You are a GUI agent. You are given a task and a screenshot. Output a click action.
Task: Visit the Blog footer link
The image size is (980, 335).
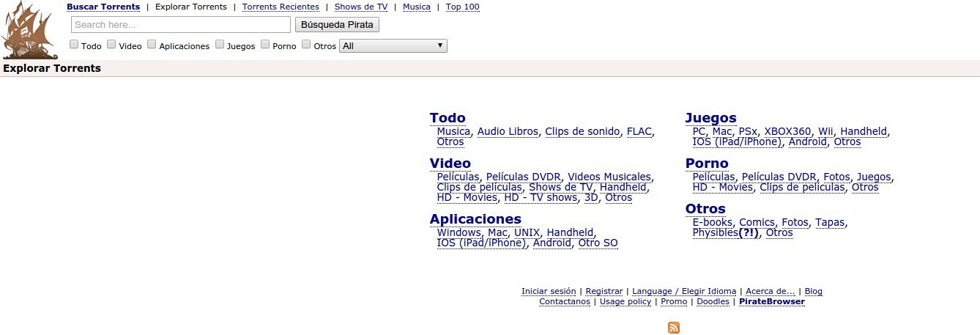click(x=813, y=292)
